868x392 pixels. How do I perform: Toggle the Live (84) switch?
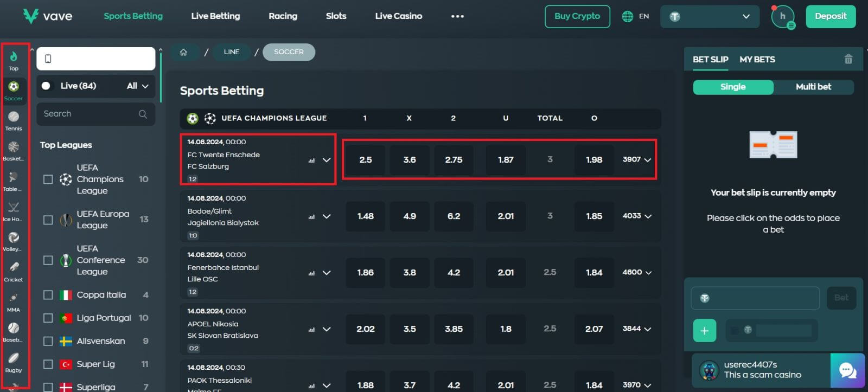point(47,86)
